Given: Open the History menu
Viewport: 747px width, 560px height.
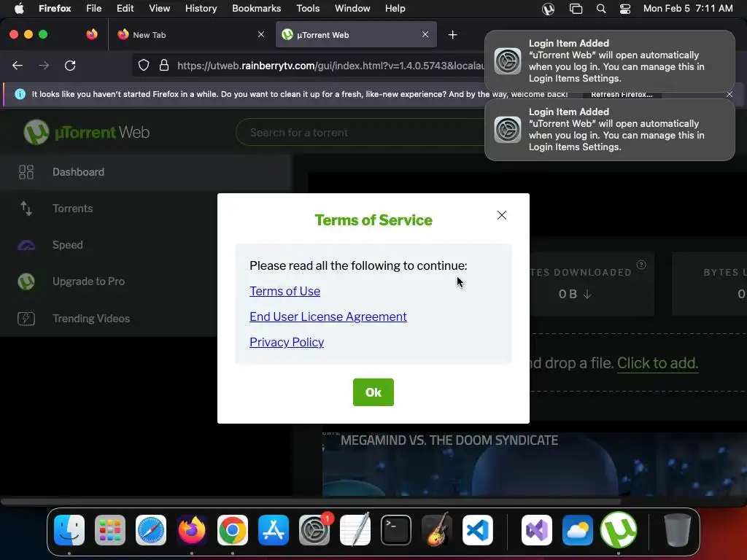Looking at the screenshot, I should [201, 9].
